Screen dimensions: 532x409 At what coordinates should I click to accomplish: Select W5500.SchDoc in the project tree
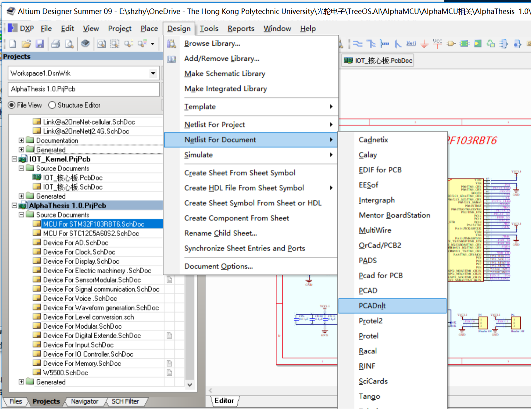coord(65,373)
